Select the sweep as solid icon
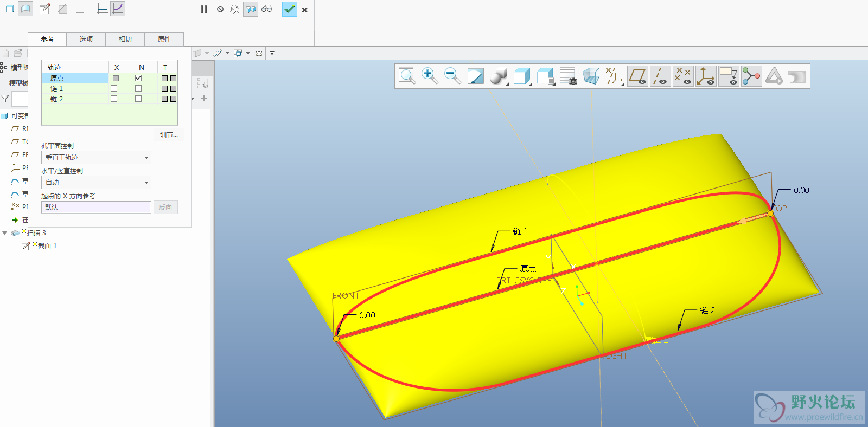Viewport: 868px width, 427px height. coord(10,9)
